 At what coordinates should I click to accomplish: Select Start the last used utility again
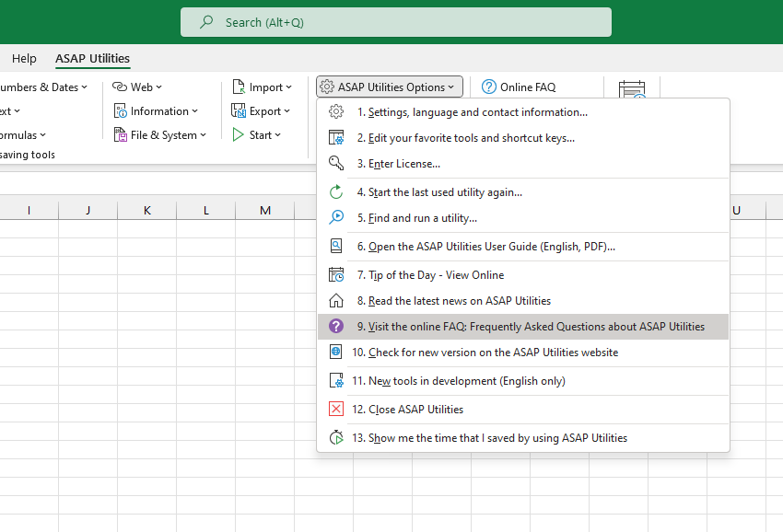click(523, 192)
